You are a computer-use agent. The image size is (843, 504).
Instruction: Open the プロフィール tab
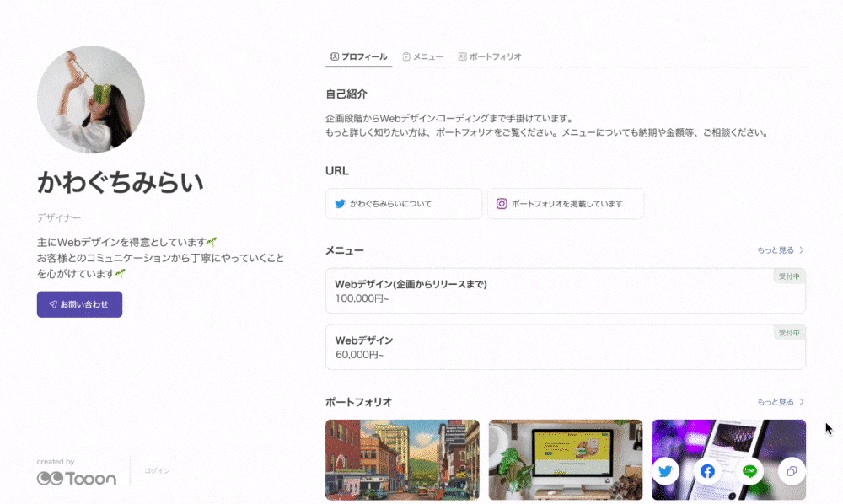(358, 56)
